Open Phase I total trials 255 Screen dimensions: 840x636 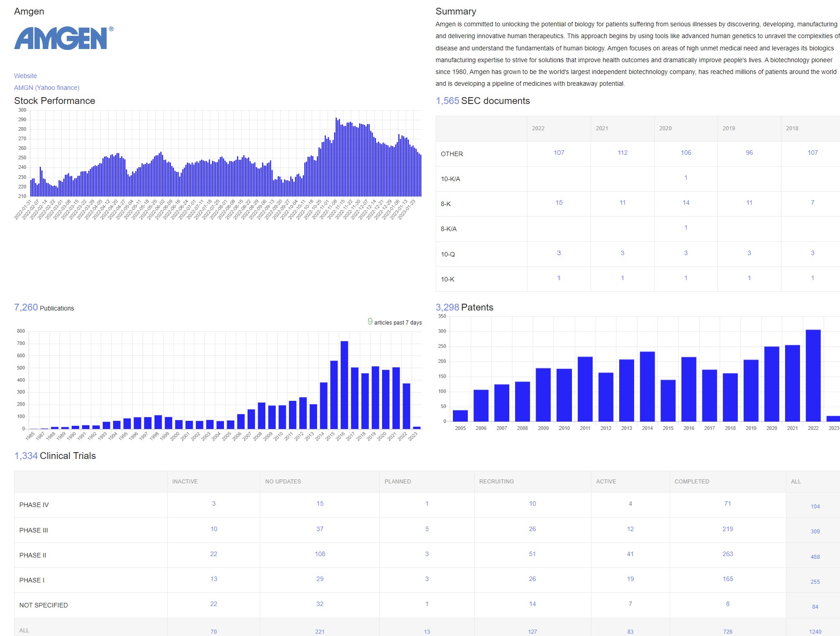pyautogui.click(x=815, y=582)
